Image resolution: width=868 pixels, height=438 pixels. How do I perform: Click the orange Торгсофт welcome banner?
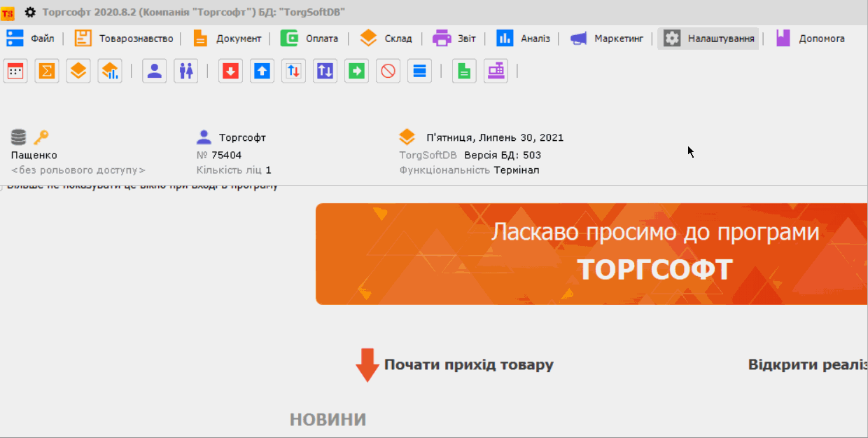tap(591, 254)
